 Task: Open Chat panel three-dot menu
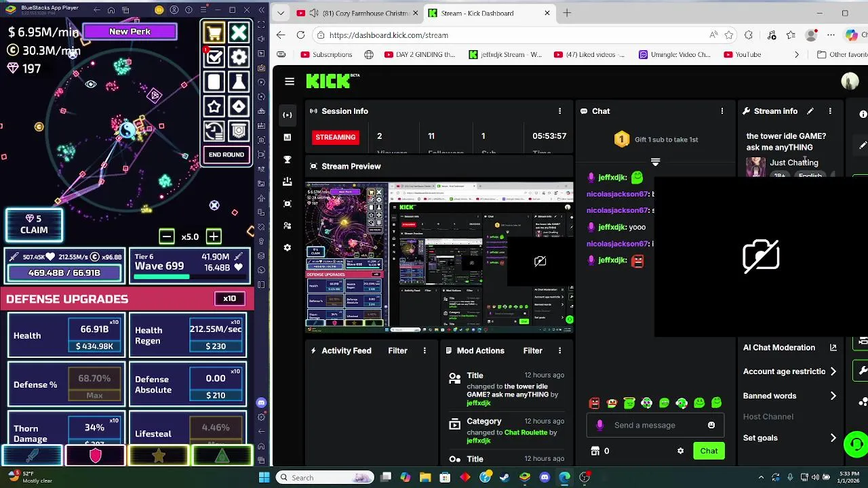[722, 111]
